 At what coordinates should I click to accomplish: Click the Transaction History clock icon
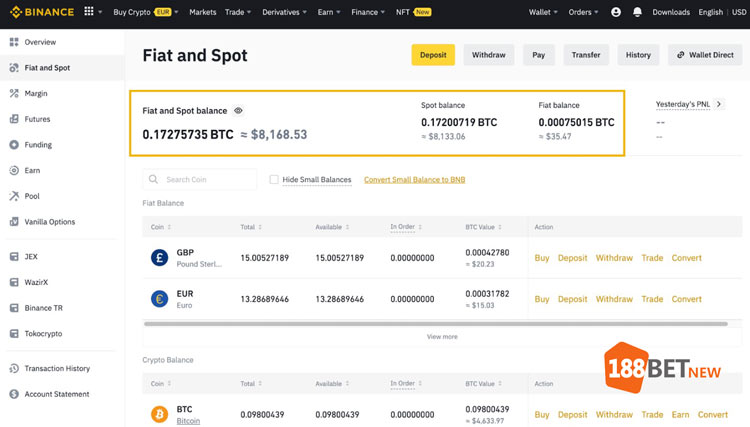point(14,368)
